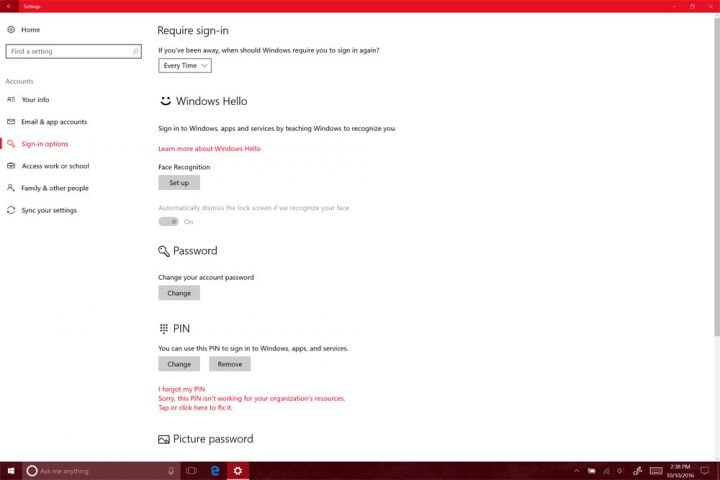Click the search magnifier icon in the search box
Viewport: 720px width, 480px height.
pyautogui.click(x=135, y=51)
